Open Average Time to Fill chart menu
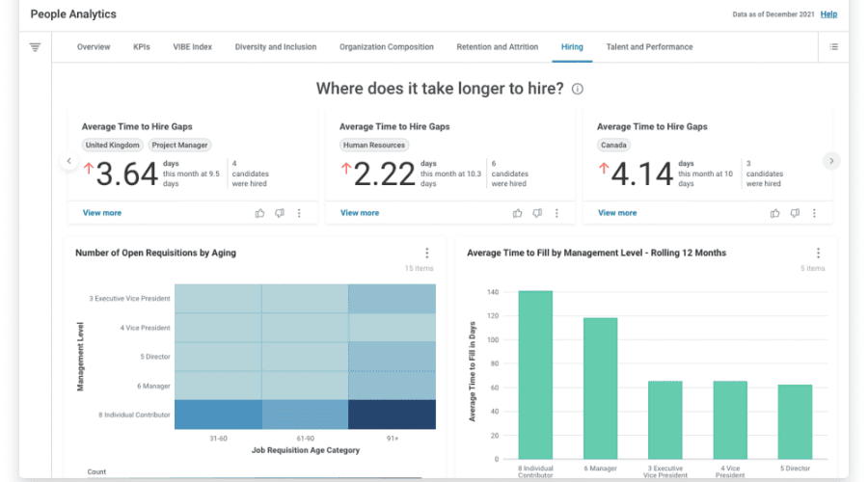The width and height of the screenshot is (868, 482). 818,253
